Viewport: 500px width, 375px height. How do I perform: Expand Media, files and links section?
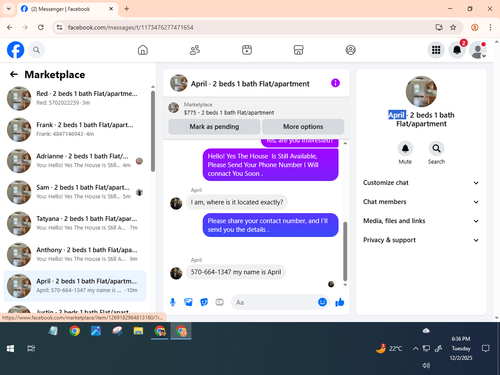coord(421,221)
